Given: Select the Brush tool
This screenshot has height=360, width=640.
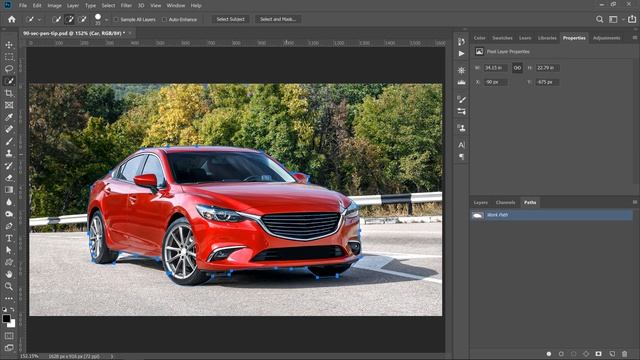Looking at the screenshot, I should pos(9,141).
